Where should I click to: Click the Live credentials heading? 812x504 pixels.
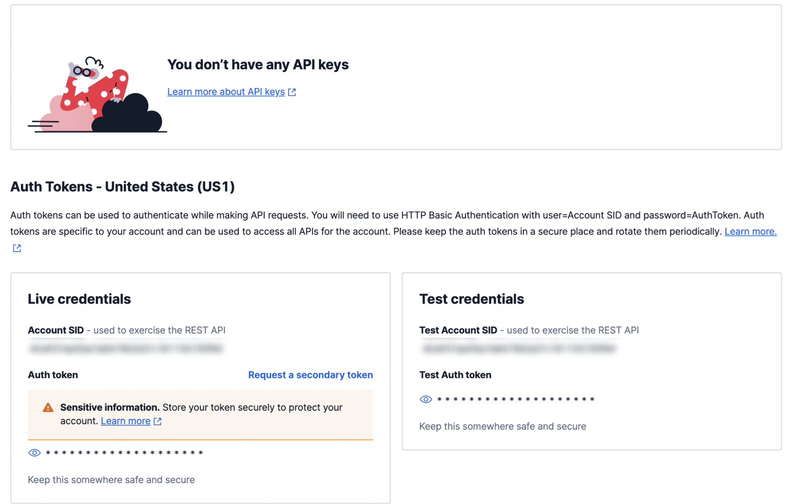tap(79, 299)
